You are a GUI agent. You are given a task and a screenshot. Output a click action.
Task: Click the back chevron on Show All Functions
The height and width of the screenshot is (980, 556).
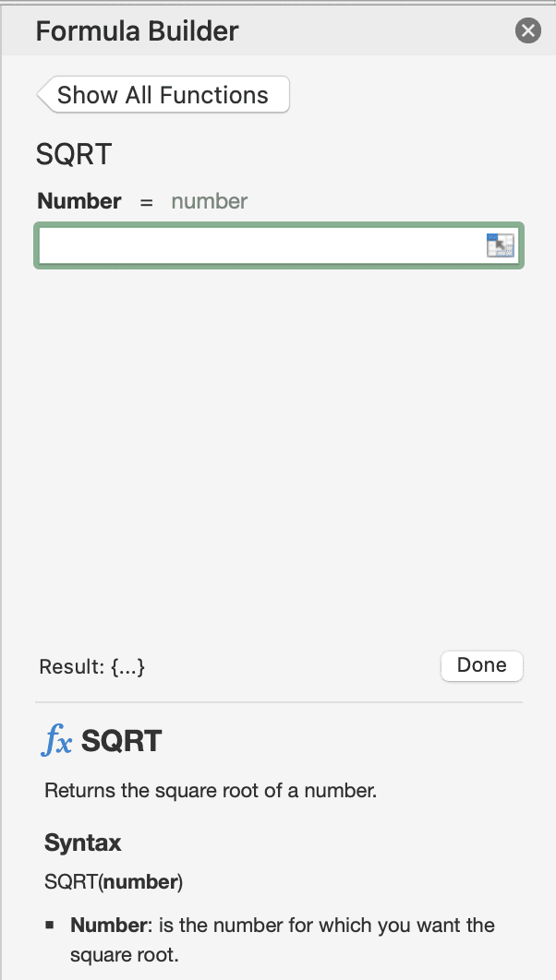44,93
